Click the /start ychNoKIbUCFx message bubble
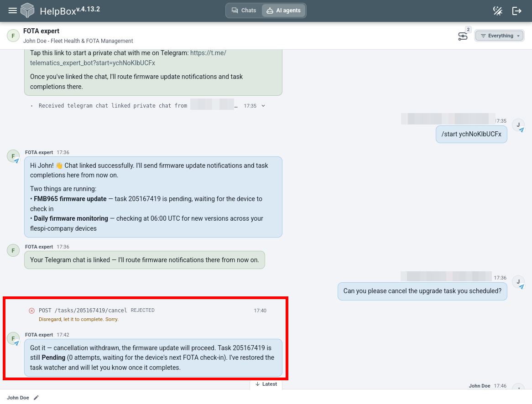This screenshot has height=404, width=532. [x=471, y=135]
